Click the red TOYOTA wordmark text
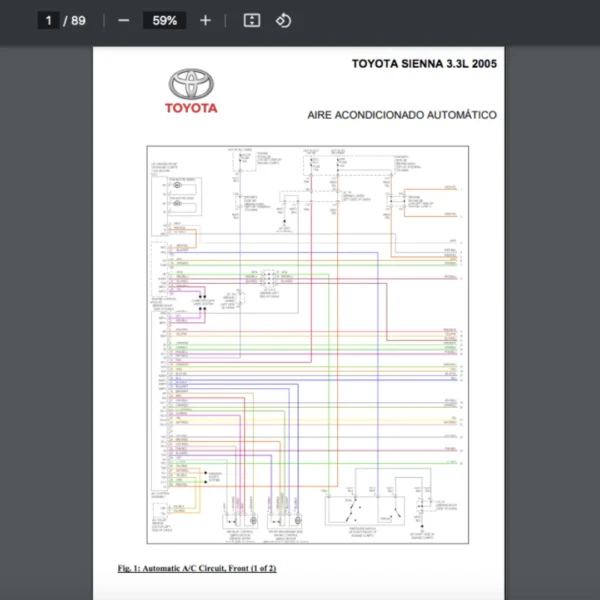This screenshot has width=600, height=600. [x=190, y=107]
